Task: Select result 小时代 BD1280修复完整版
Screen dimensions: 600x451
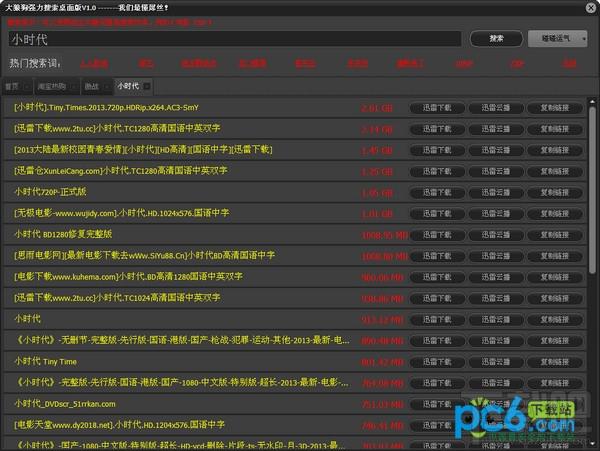Action: (x=63, y=234)
